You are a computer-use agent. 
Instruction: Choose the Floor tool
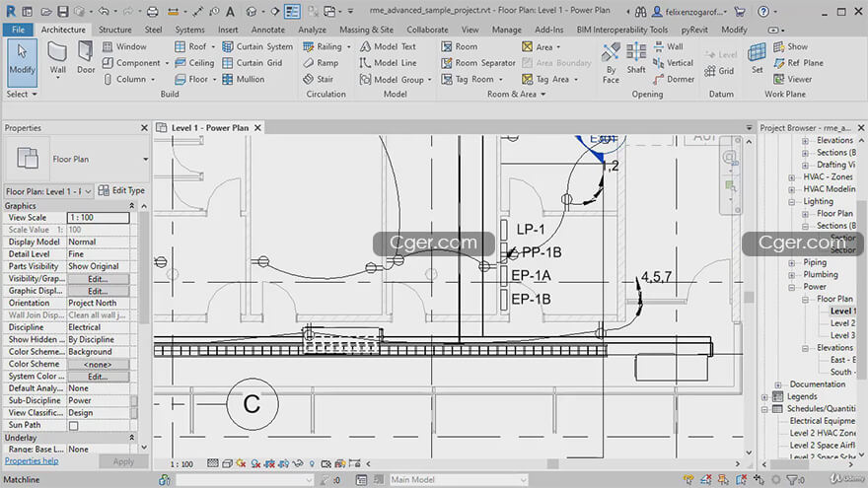(191, 79)
